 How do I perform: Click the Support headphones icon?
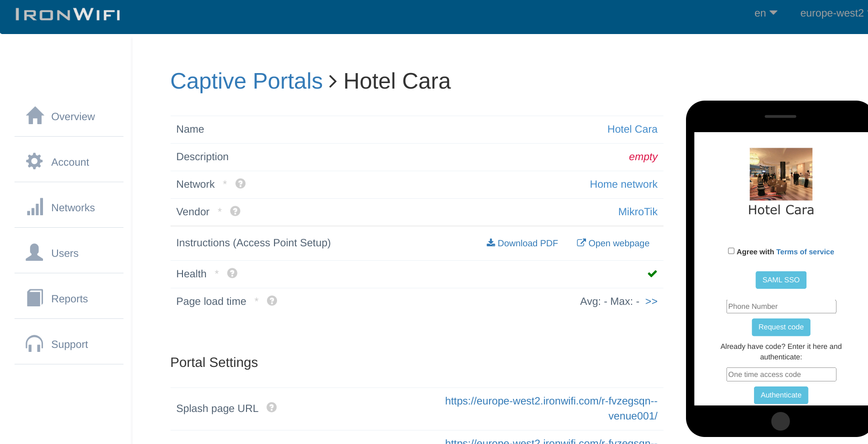(34, 343)
